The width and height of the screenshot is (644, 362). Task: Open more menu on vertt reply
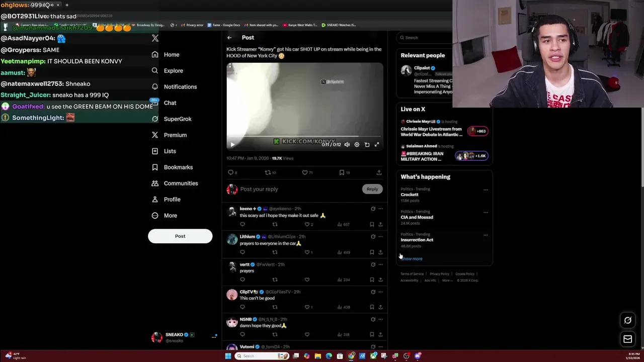click(x=380, y=264)
